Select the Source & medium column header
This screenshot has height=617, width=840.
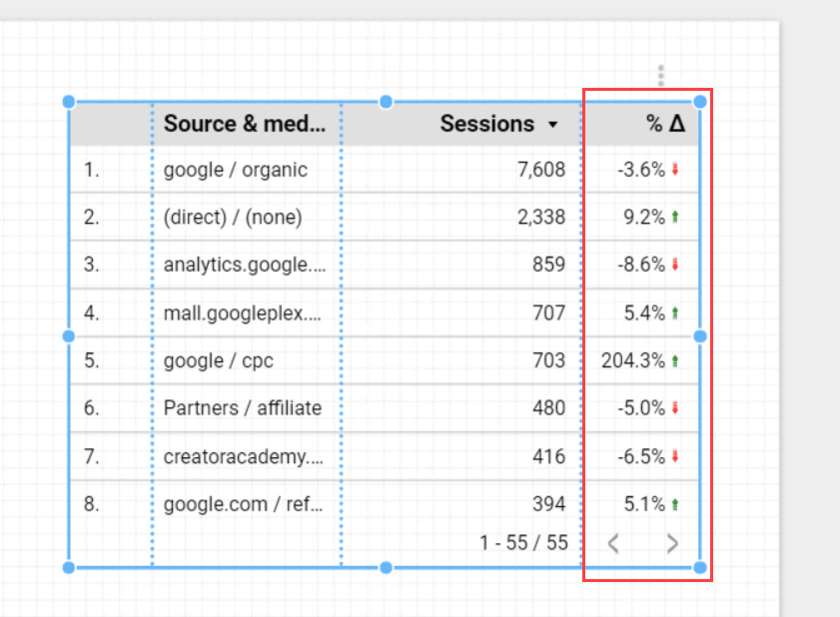245,124
